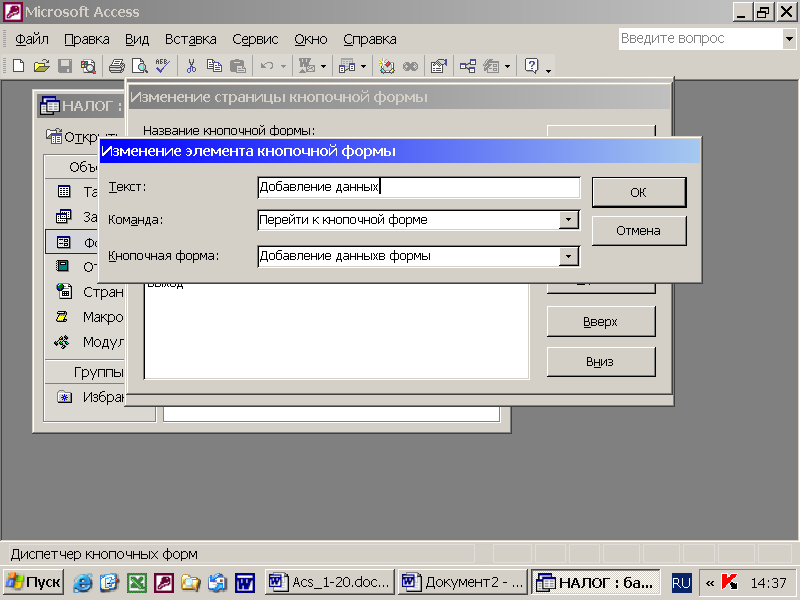Click the Open folder toolbar icon

click(x=41, y=66)
